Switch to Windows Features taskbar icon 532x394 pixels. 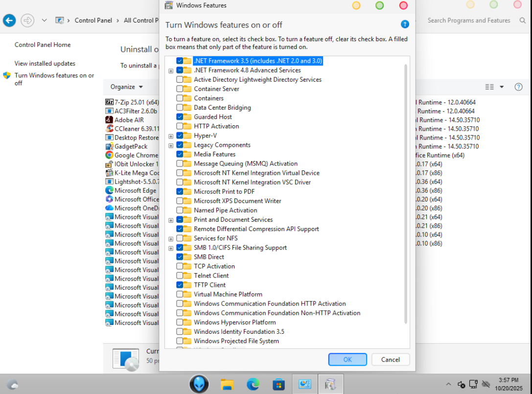pos(330,384)
